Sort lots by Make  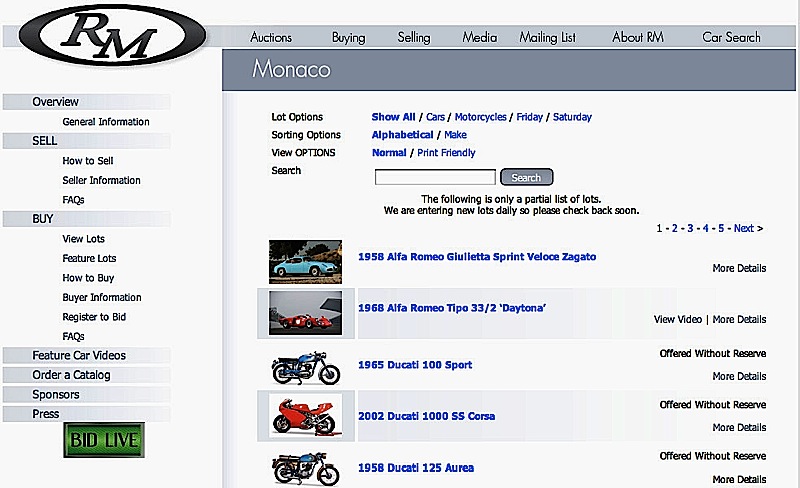pos(455,135)
